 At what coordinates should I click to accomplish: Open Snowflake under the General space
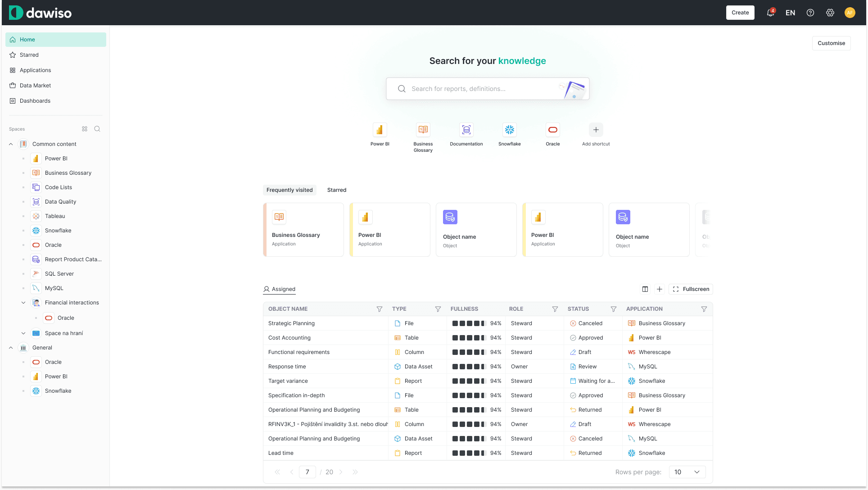click(58, 391)
